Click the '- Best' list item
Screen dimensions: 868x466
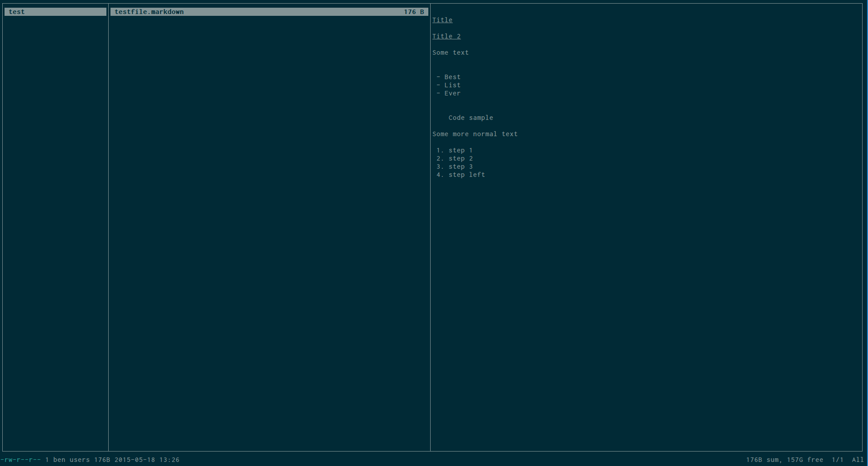coord(448,77)
